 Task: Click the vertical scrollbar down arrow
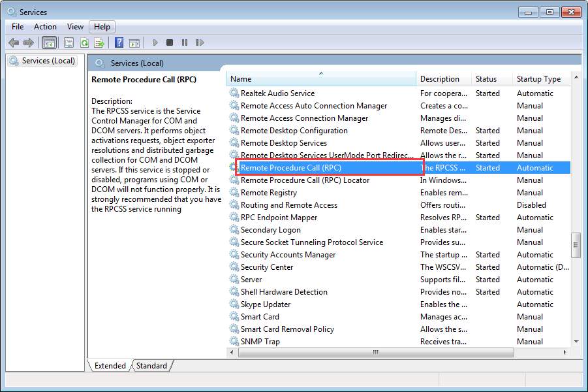pos(577,343)
